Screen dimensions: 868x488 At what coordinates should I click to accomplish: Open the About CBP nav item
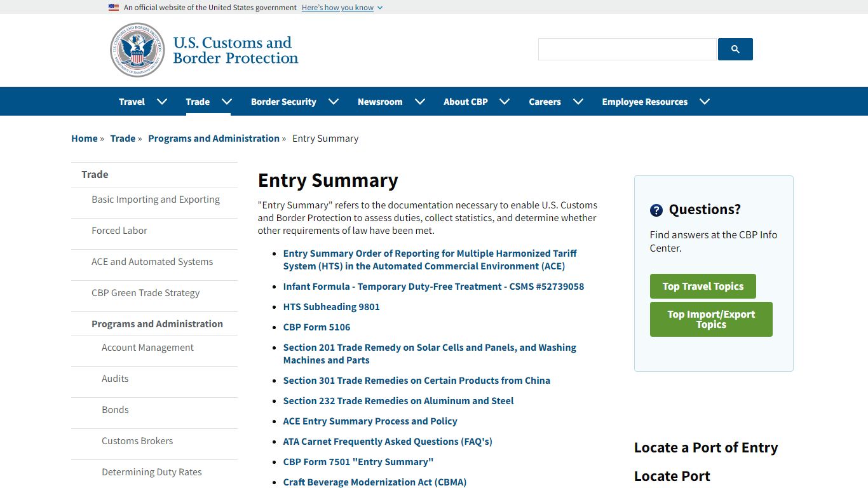[466, 102]
